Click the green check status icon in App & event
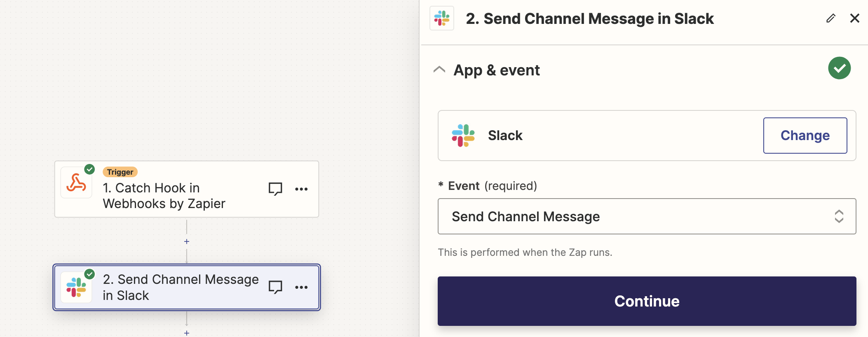The height and width of the screenshot is (337, 868). coord(839,68)
